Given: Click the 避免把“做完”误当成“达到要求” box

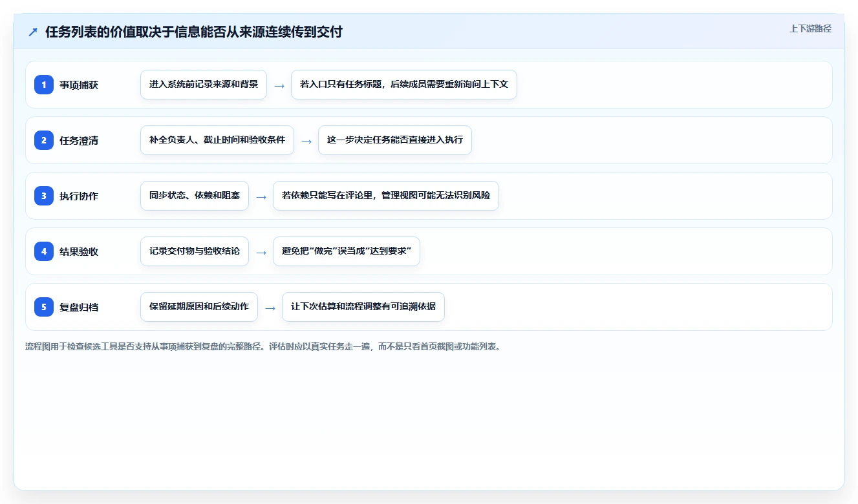Looking at the screenshot, I should 347,251.
